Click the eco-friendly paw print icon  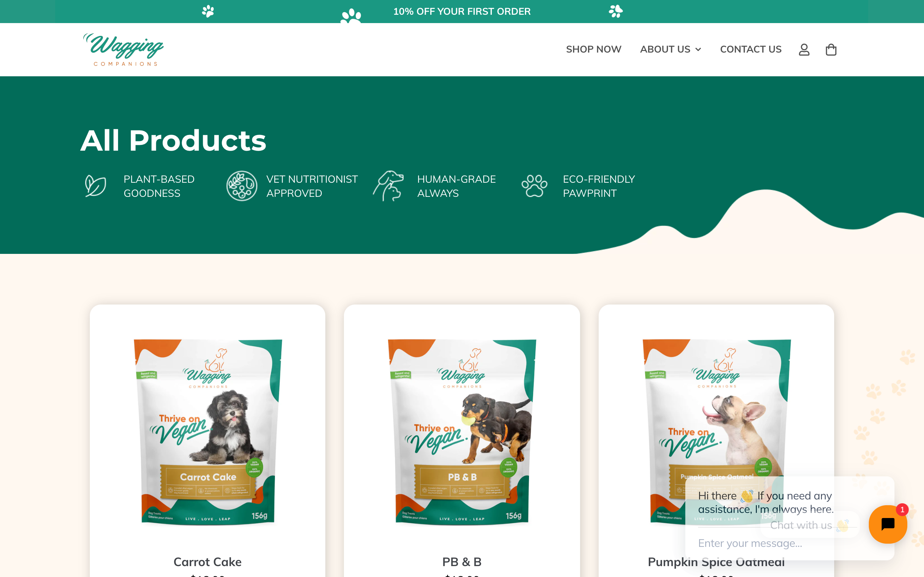click(x=534, y=186)
